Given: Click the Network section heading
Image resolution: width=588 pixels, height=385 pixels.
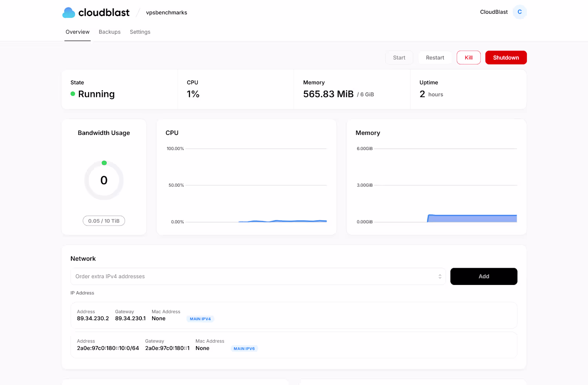Looking at the screenshot, I should [x=83, y=259].
